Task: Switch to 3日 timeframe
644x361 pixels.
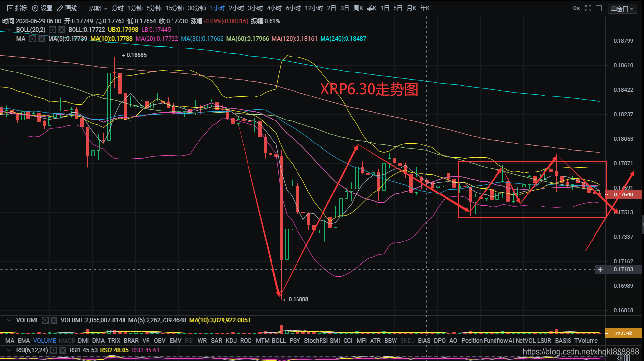Action: coord(345,8)
